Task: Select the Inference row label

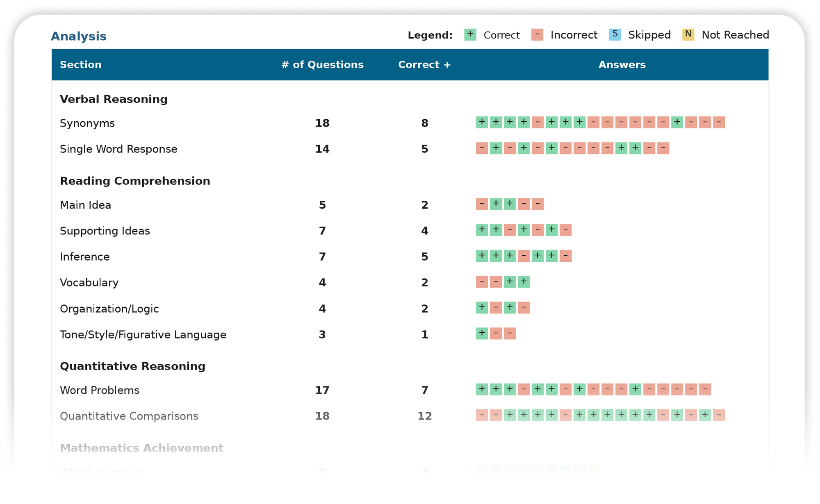Action: [x=85, y=257]
